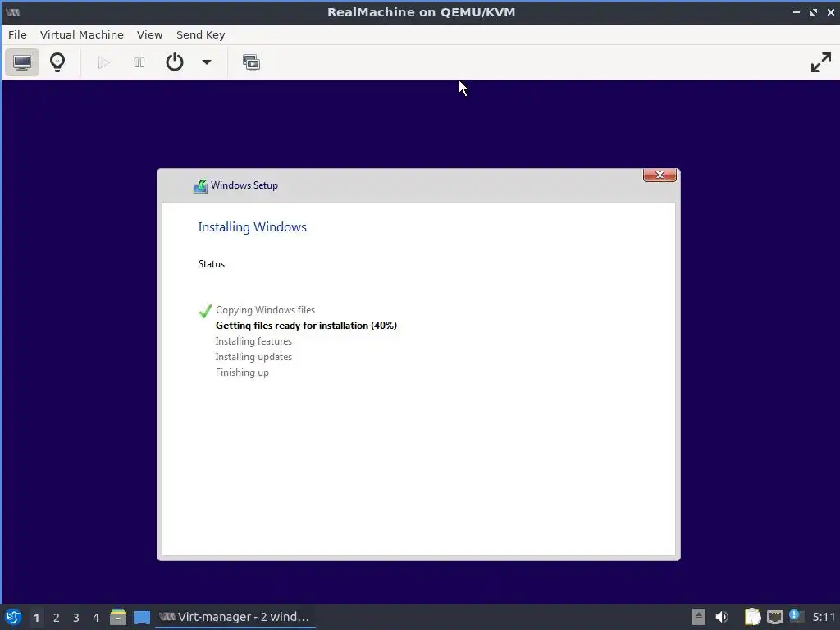The image size is (840, 630).
Task: Maximize the RealMachine window
Action: (x=814, y=11)
